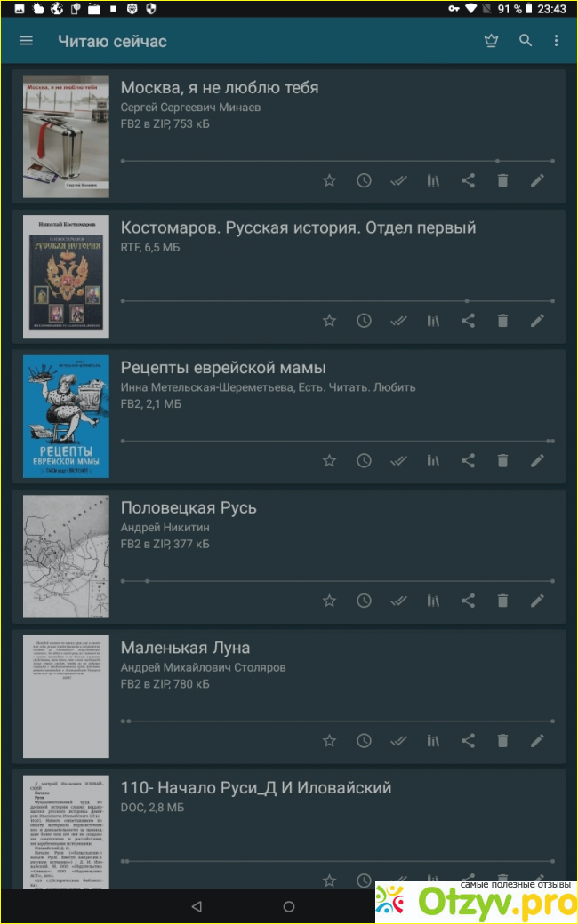The width and height of the screenshot is (578, 924).
Task: Delete the book 'Рецепты еврейской мамы'
Action: coord(502,461)
